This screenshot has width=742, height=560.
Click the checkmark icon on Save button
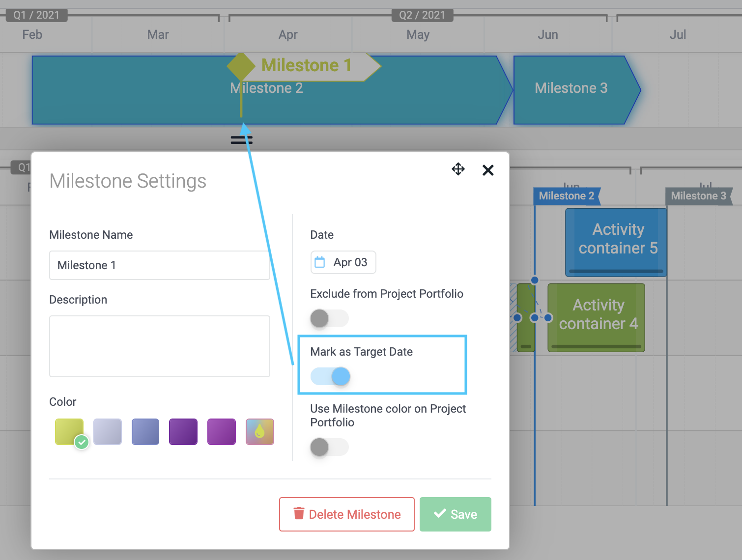coord(440,513)
